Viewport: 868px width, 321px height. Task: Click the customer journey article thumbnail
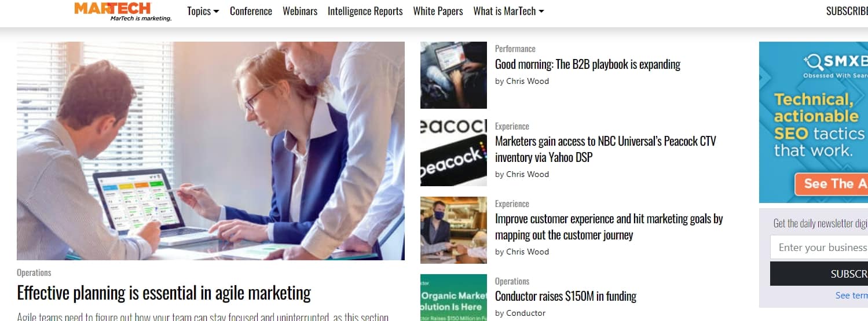(x=453, y=230)
